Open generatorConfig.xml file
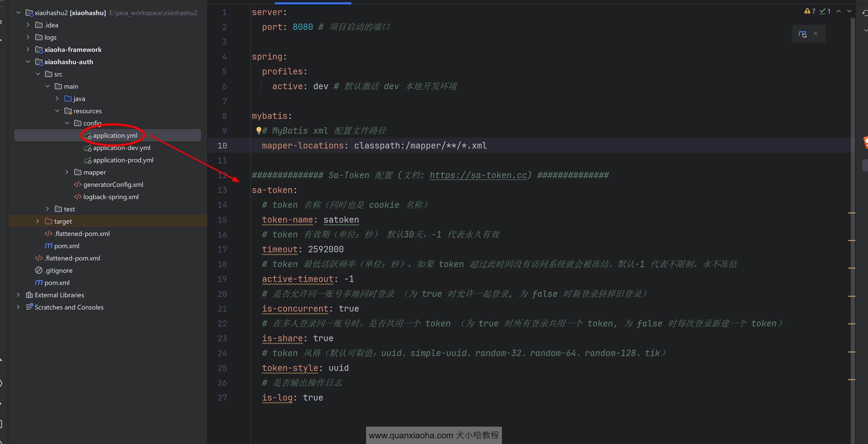The height and width of the screenshot is (444, 868). (x=113, y=185)
